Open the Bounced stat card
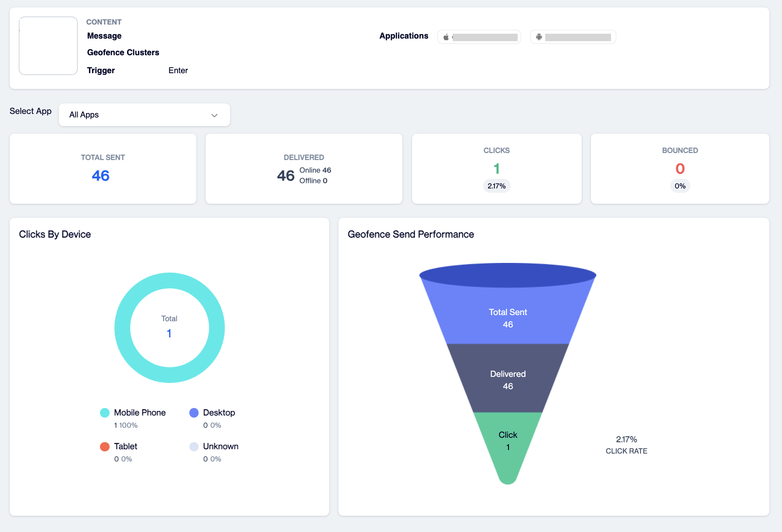 click(x=680, y=169)
